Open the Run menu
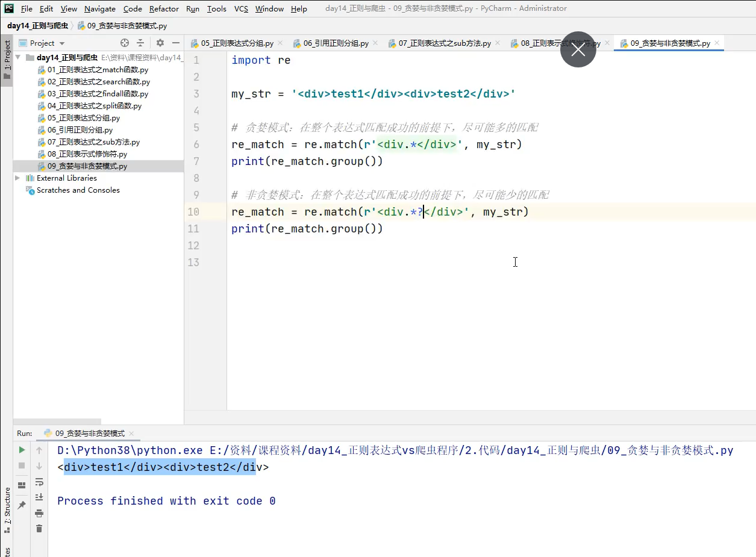This screenshot has height=557, width=756. (x=193, y=8)
